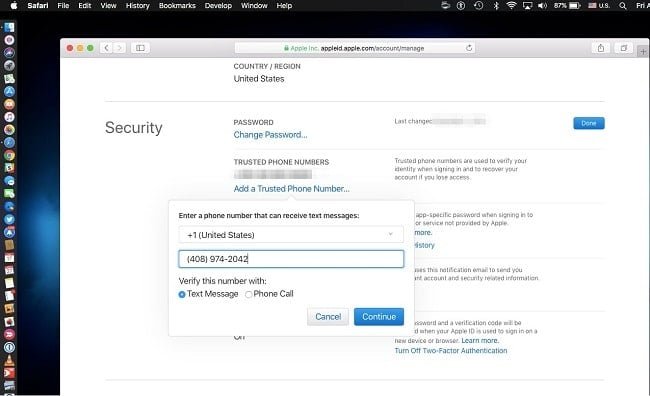Launch the App Store from the Dock

[9, 91]
